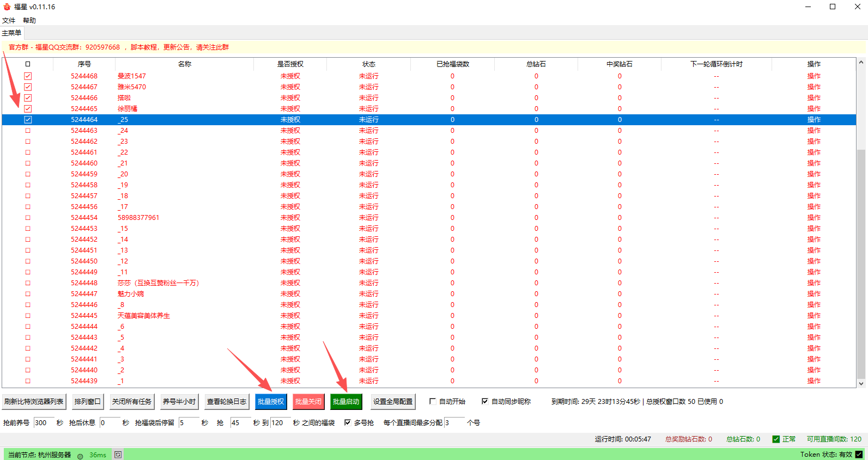Click the blue 批量授权 button
This screenshot has width=868, height=460.
point(271,402)
